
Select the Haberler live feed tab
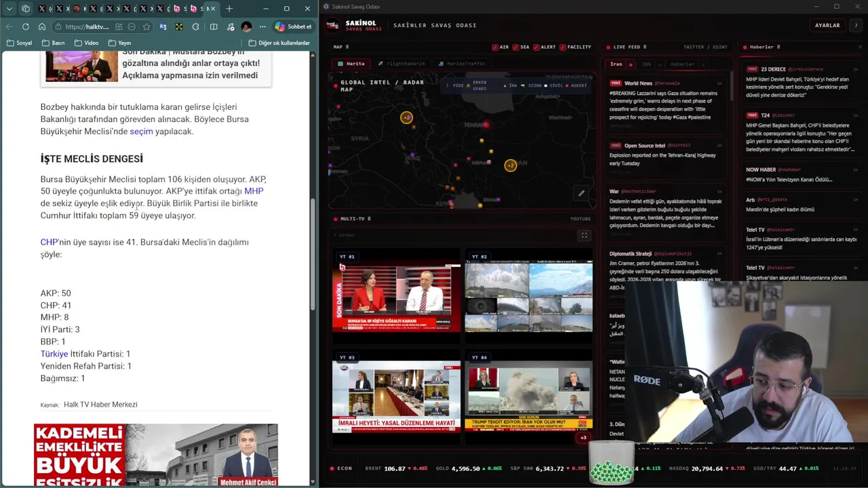tap(683, 64)
